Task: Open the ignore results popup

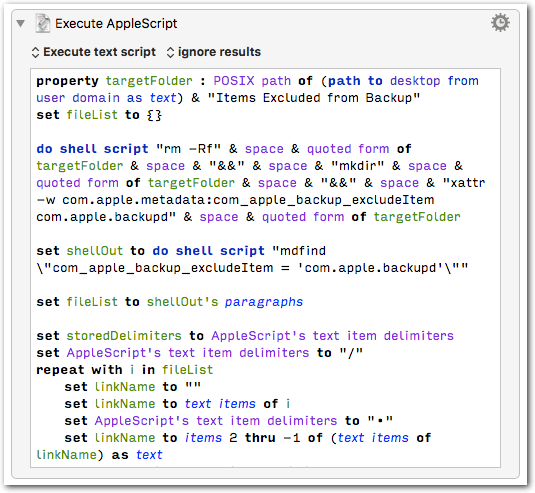Action: click(x=214, y=52)
